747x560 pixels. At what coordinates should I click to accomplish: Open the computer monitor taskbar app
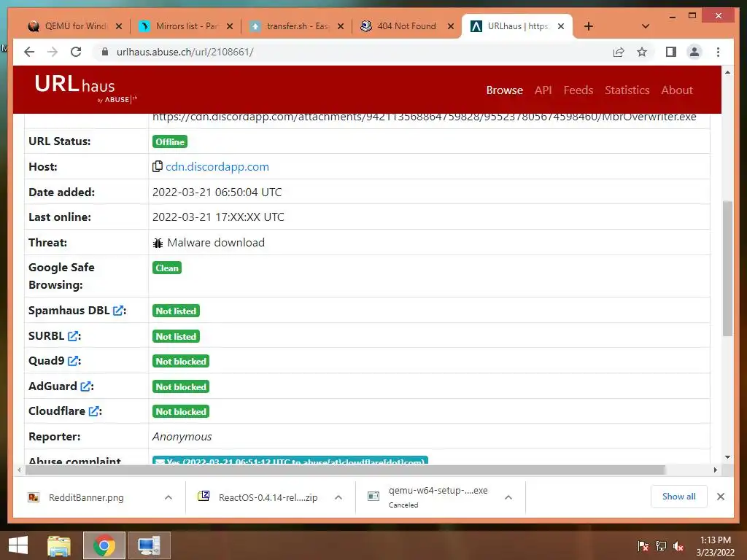150,545
